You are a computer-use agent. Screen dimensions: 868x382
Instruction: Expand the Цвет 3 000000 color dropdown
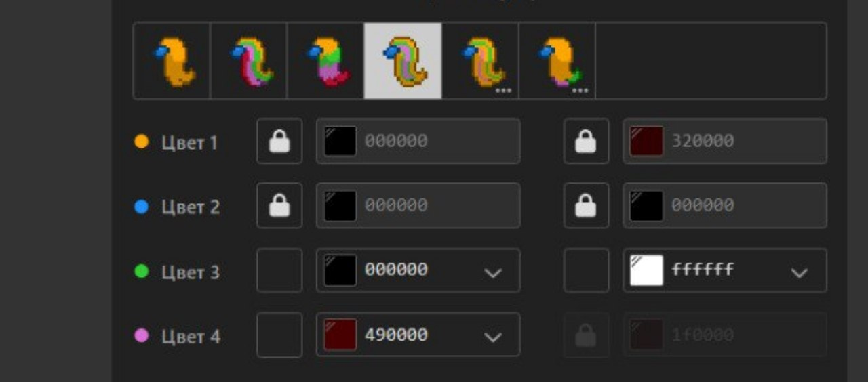493,272
